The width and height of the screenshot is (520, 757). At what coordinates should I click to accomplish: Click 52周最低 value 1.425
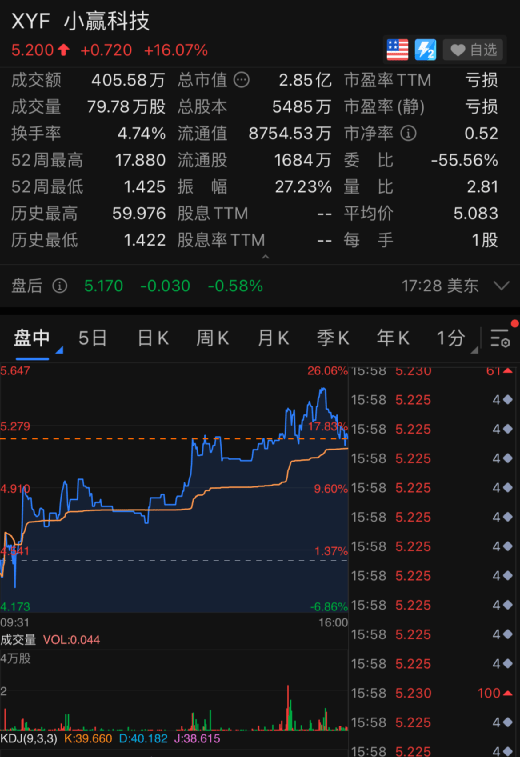[x=145, y=187]
